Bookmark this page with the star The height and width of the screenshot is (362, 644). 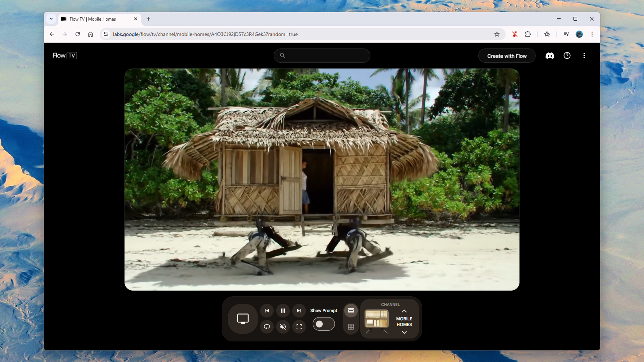(497, 34)
